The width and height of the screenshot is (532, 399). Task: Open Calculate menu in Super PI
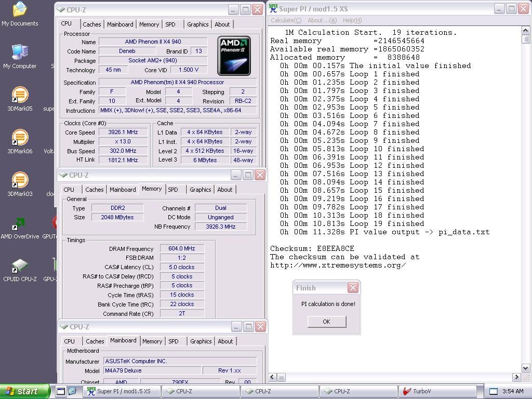coord(286,20)
